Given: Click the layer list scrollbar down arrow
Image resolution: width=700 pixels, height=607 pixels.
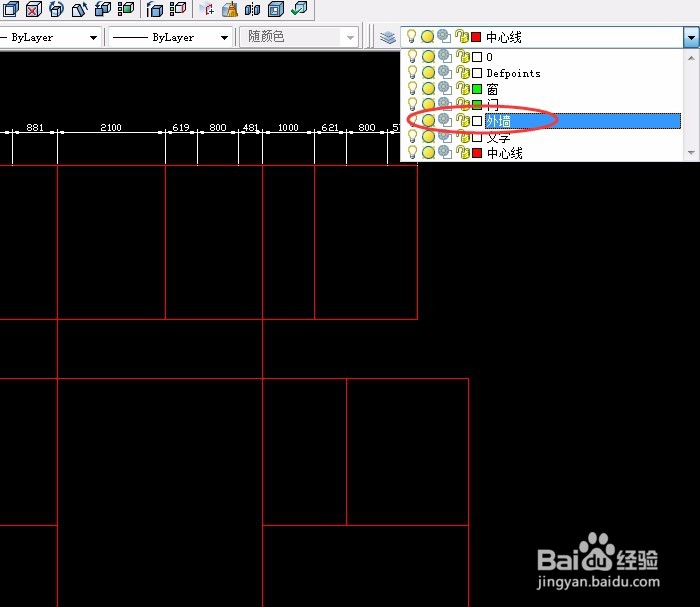Looking at the screenshot, I should 691,153.
